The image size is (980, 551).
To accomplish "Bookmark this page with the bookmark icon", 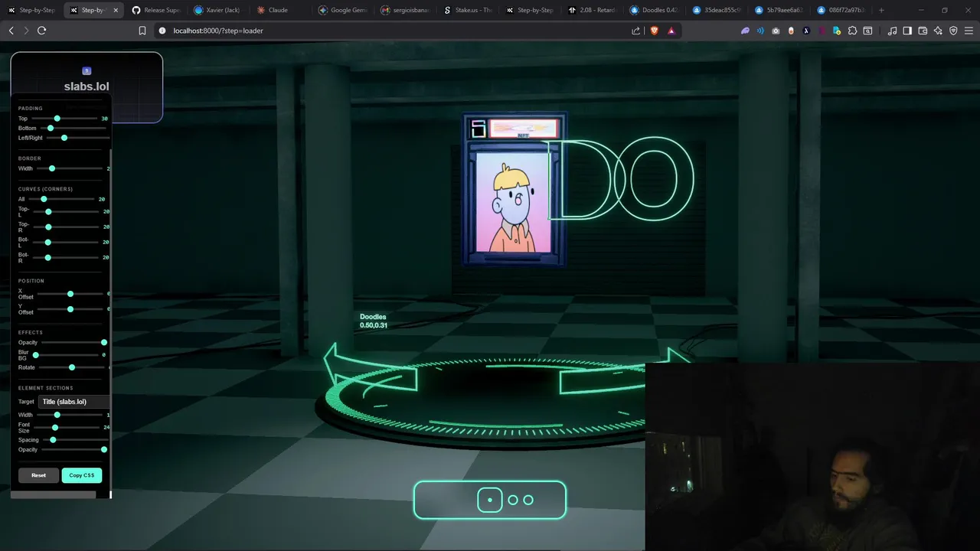I will [x=142, y=31].
